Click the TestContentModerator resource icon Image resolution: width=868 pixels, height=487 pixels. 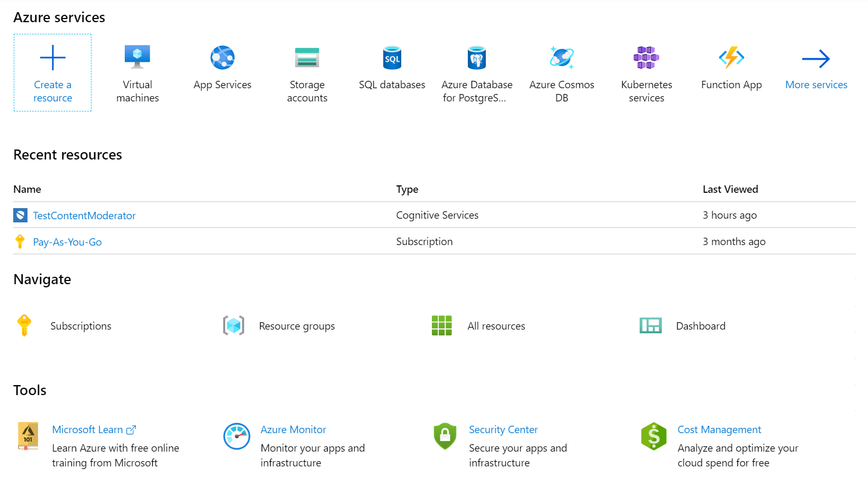20,215
